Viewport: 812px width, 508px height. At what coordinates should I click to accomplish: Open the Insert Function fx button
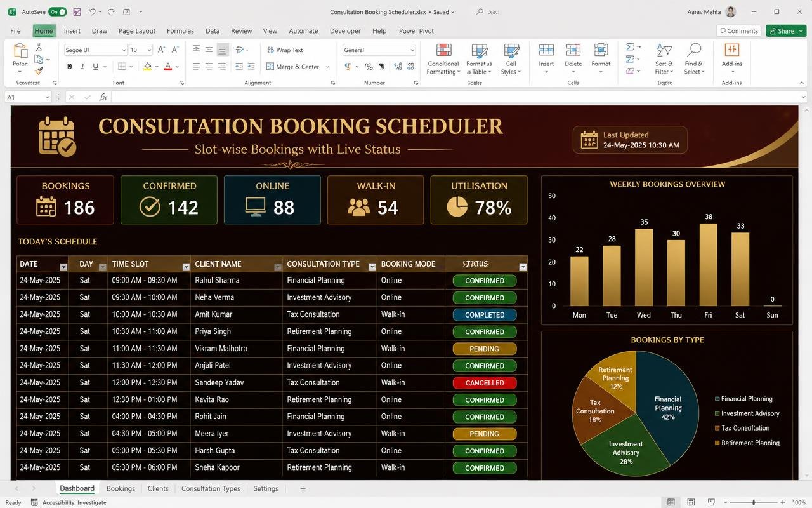pyautogui.click(x=103, y=97)
